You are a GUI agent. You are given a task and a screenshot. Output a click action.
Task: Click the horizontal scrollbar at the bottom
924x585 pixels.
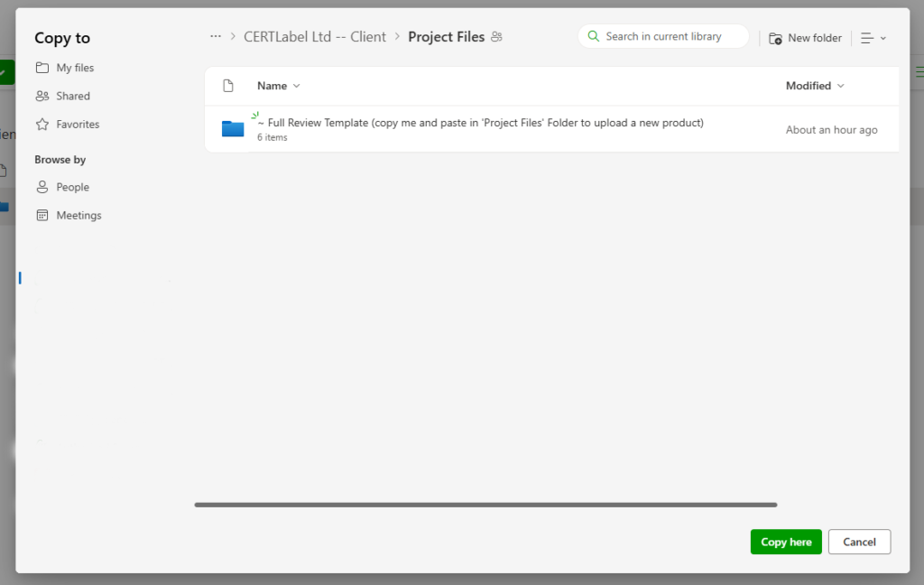click(x=485, y=505)
